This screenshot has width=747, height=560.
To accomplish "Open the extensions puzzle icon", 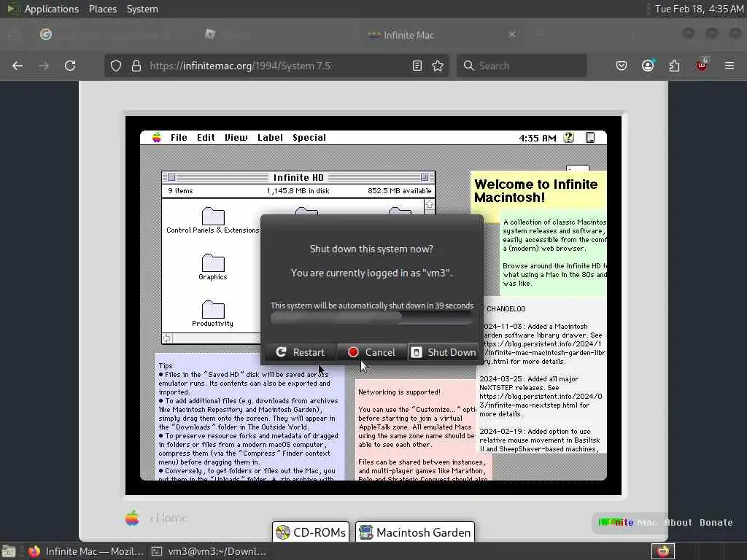I will click(675, 66).
